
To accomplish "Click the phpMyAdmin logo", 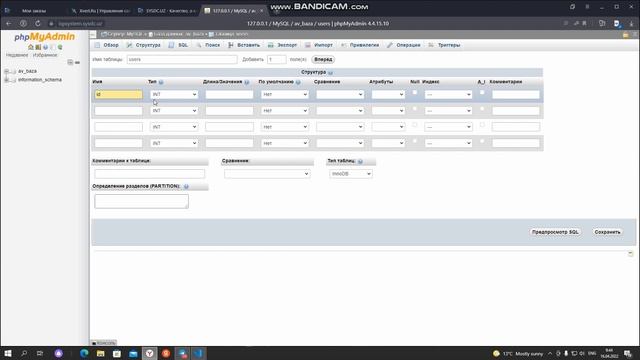I will click(x=44, y=37).
